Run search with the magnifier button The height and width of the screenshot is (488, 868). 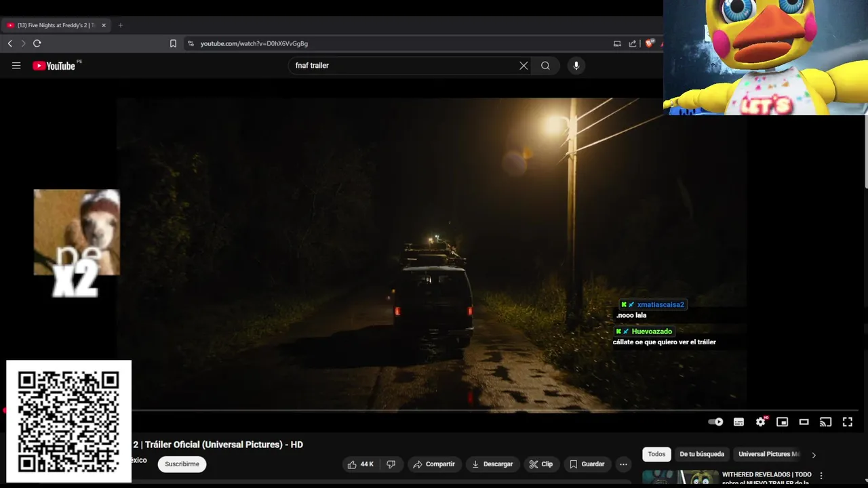[545, 66]
